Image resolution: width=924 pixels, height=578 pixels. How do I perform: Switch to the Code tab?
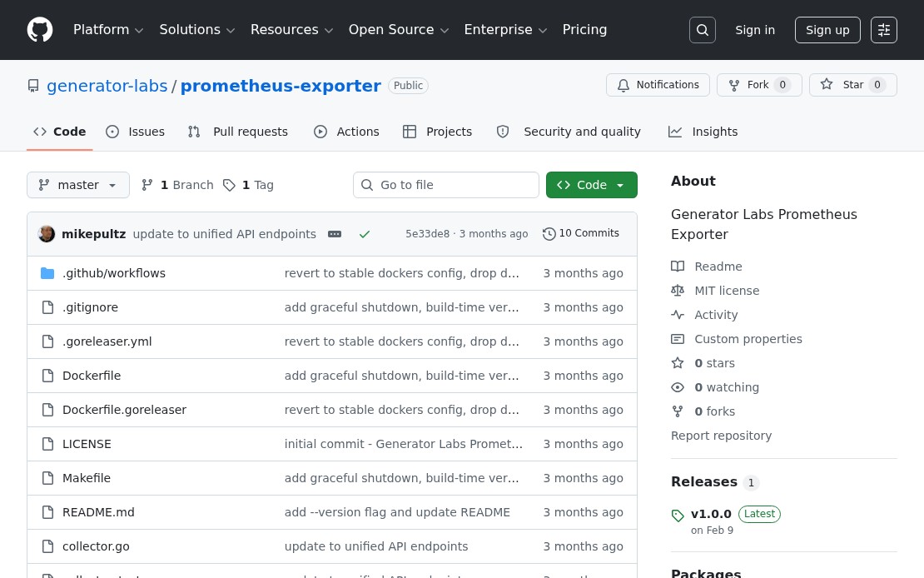[59, 132]
